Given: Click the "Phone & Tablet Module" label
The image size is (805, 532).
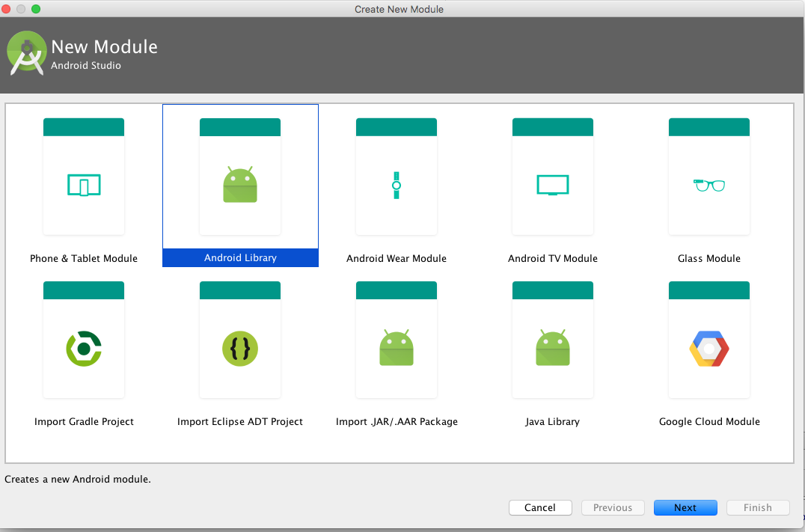Looking at the screenshot, I should (x=84, y=258).
